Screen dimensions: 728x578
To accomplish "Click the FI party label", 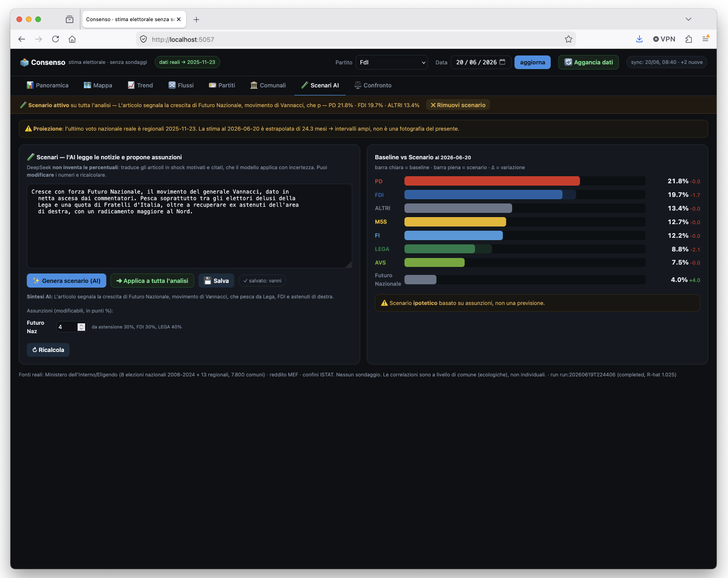I will coord(377,235).
